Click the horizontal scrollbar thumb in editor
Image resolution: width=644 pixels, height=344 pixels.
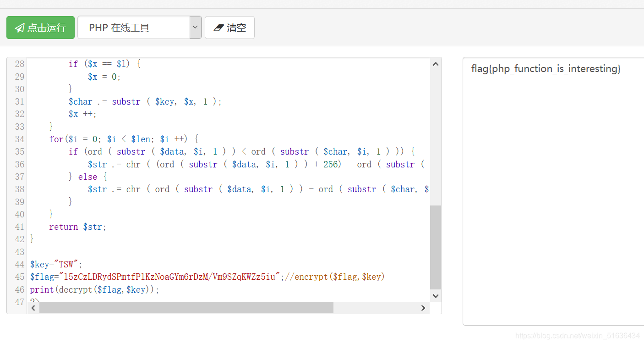click(x=186, y=308)
